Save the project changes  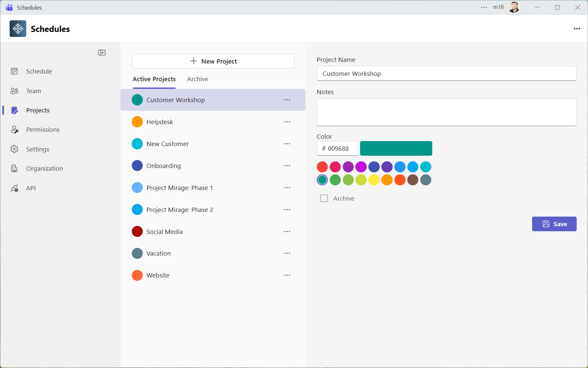click(554, 224)
